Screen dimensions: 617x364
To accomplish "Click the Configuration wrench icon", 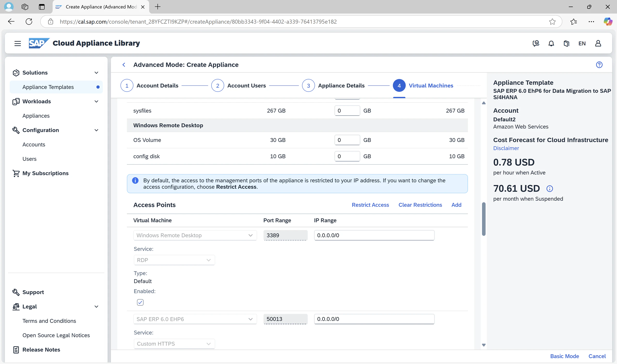I will 16,130.
